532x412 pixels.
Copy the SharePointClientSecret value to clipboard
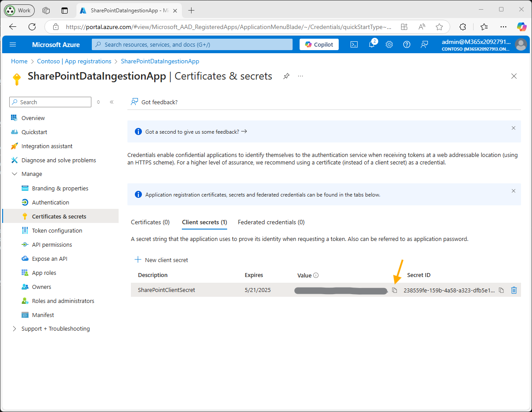pos(394,290)
